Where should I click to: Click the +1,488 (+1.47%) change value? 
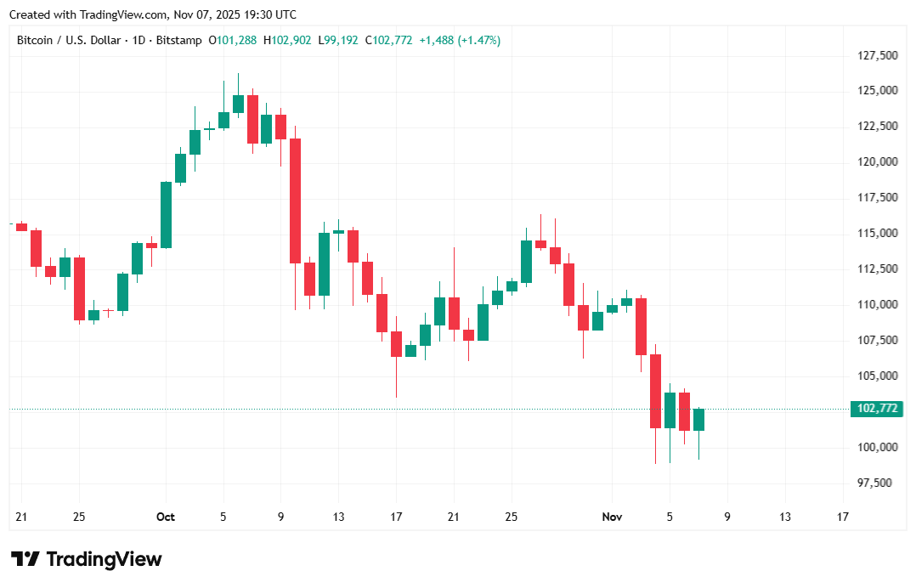point(460,40)
